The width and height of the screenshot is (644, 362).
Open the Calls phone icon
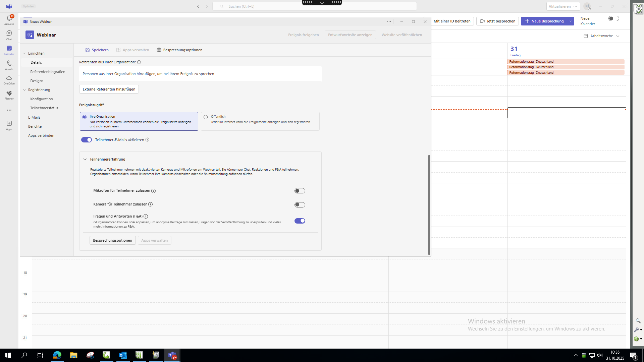point(9,64)
